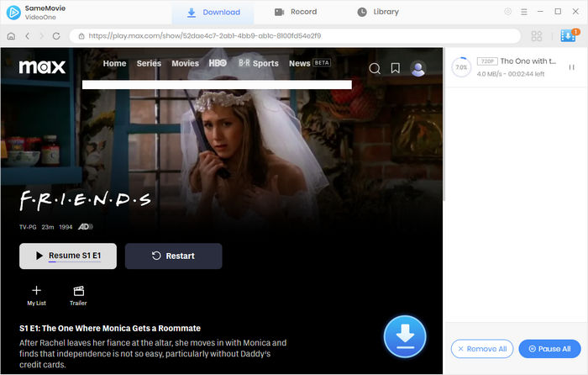Image resolution: width=588 pixels, height=375 pixels.
Task: Click the 1994 year label
Action: [66, 227]
